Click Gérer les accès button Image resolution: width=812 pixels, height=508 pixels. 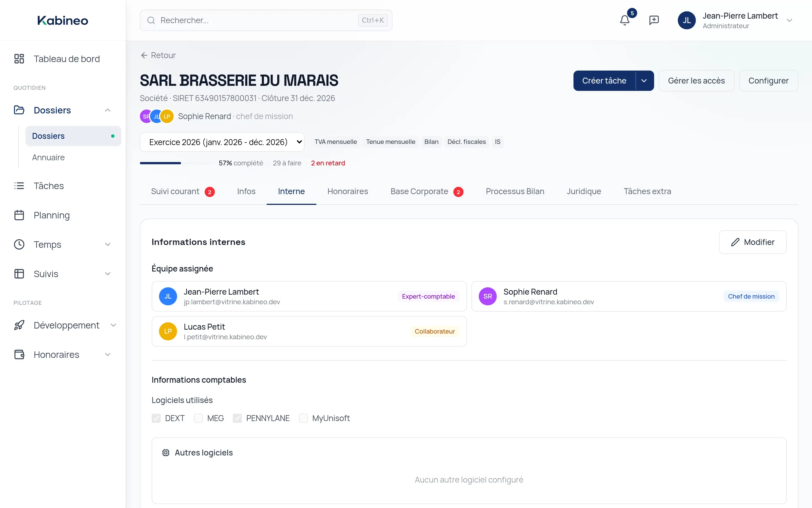pos(696,81)
